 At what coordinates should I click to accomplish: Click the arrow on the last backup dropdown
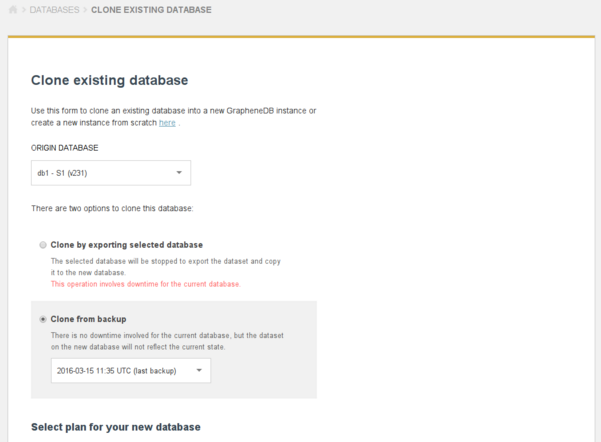[x=199, y=371]
